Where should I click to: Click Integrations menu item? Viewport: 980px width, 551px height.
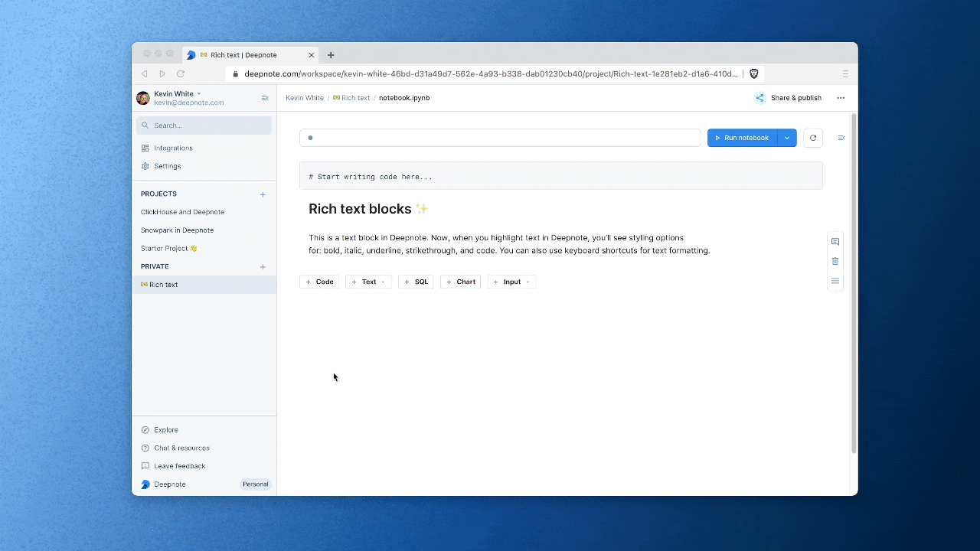[x=173, y=148]
